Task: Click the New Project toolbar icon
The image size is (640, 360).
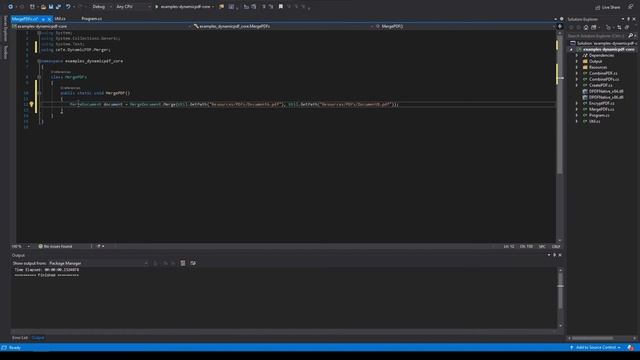Action: point(32,7)
